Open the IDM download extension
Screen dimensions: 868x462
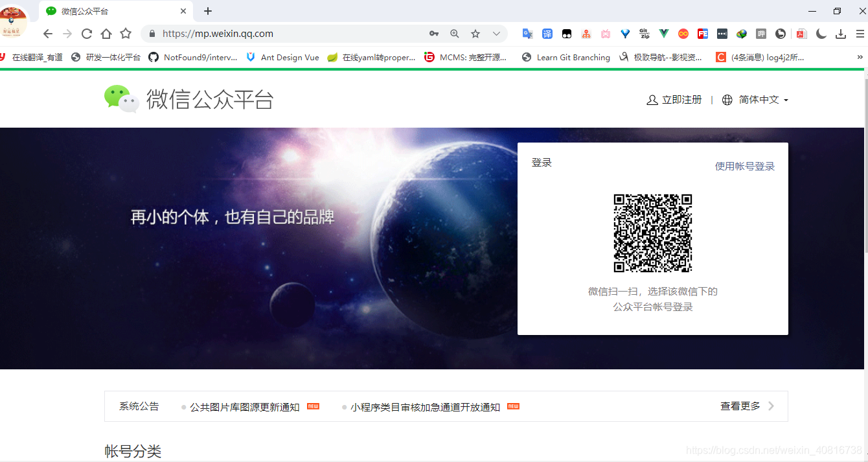click(x=742, y=34)
